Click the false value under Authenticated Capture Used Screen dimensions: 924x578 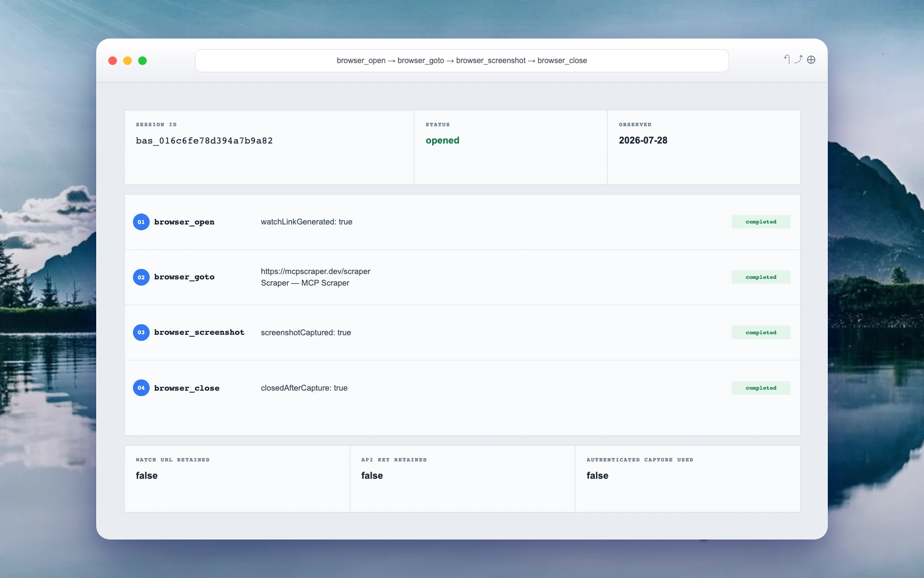click(x=597, y=475)
